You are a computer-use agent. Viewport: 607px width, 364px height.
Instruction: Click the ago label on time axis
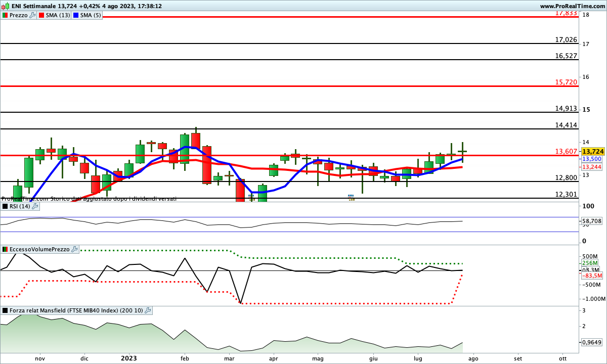tap(473, 358)
